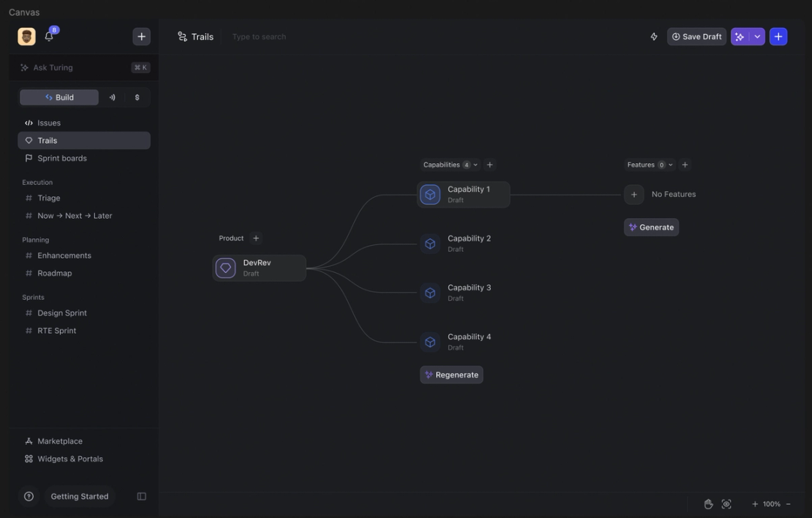Switch to the dollar sign tab
This screenshot has width=812, height=518.
click(x=138, y=98)
